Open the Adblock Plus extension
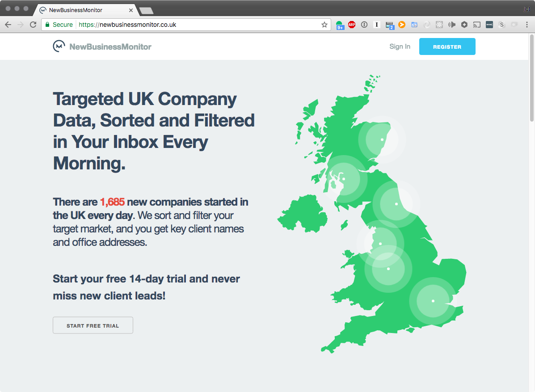The height and width of the screenshot is (392, 535). coord(352,25)
